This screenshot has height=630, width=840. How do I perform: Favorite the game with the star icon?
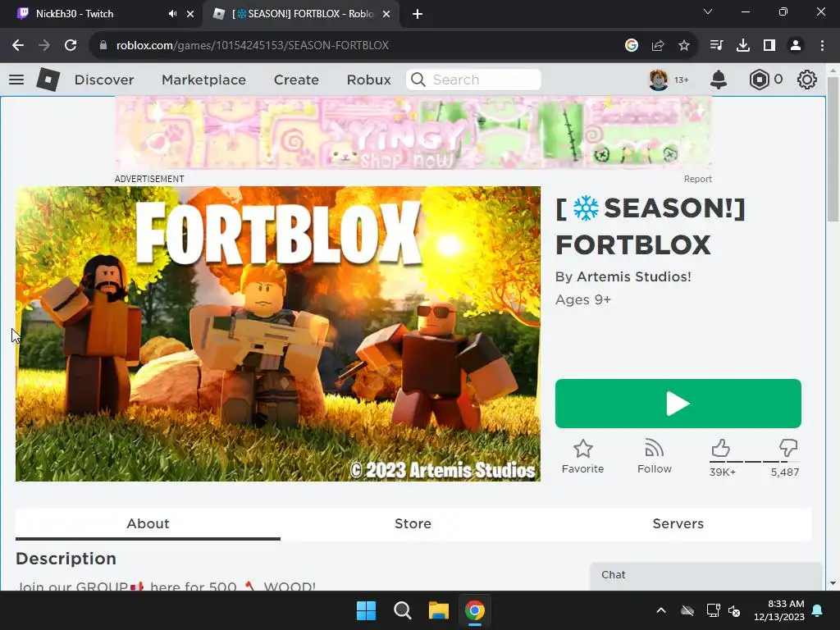(583, 456)
